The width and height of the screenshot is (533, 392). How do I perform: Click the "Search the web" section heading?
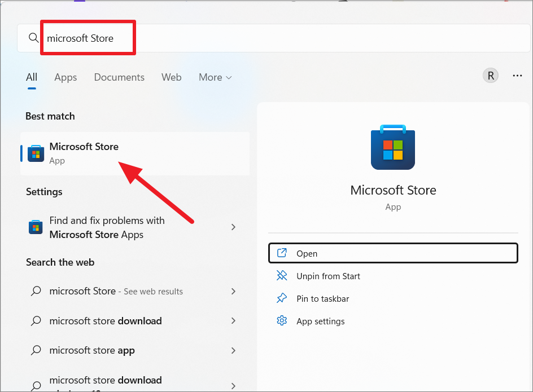60,262
